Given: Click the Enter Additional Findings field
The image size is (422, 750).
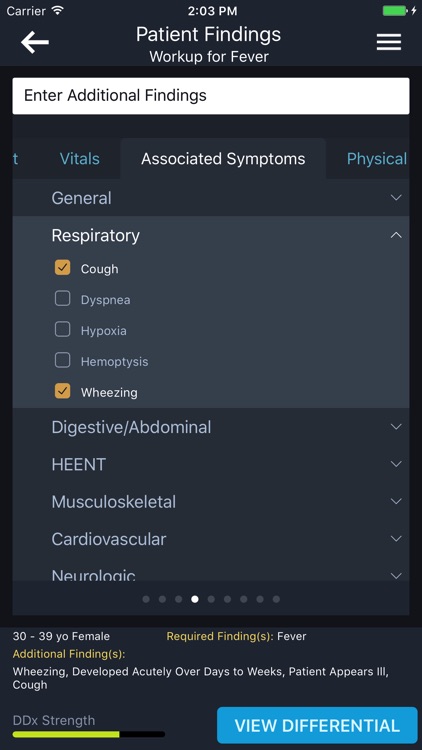Looking at the screenshot, I should point(211,96).
